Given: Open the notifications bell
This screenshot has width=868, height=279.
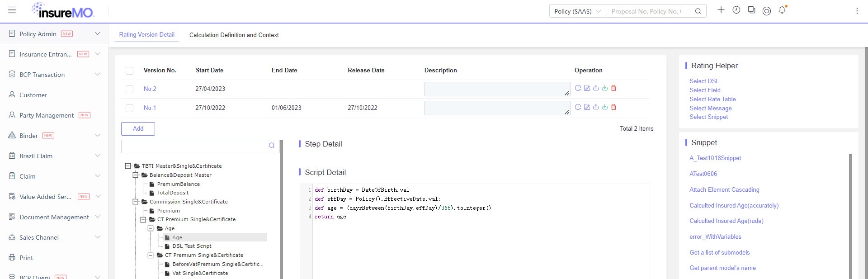Looking at the screenshot, I should tap(782, 10).
